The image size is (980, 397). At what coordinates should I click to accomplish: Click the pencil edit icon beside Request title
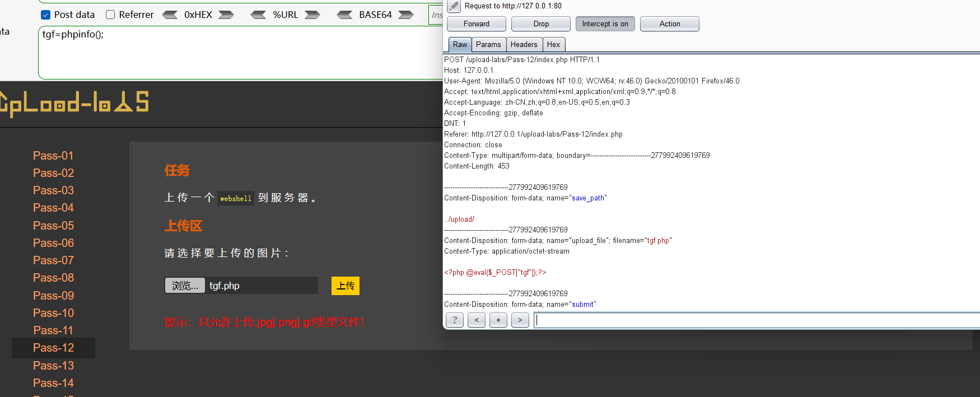[454, 6]
